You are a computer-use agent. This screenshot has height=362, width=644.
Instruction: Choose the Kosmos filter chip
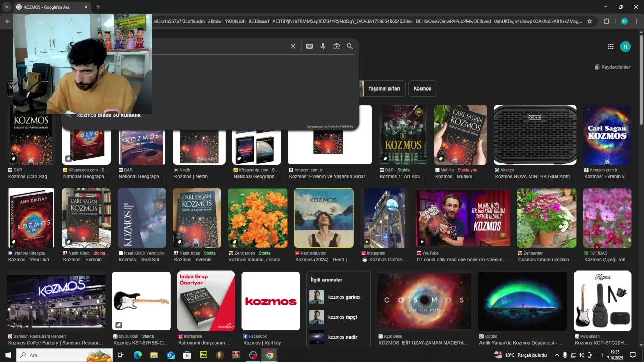pyautogui.click(x=422, y=88)
